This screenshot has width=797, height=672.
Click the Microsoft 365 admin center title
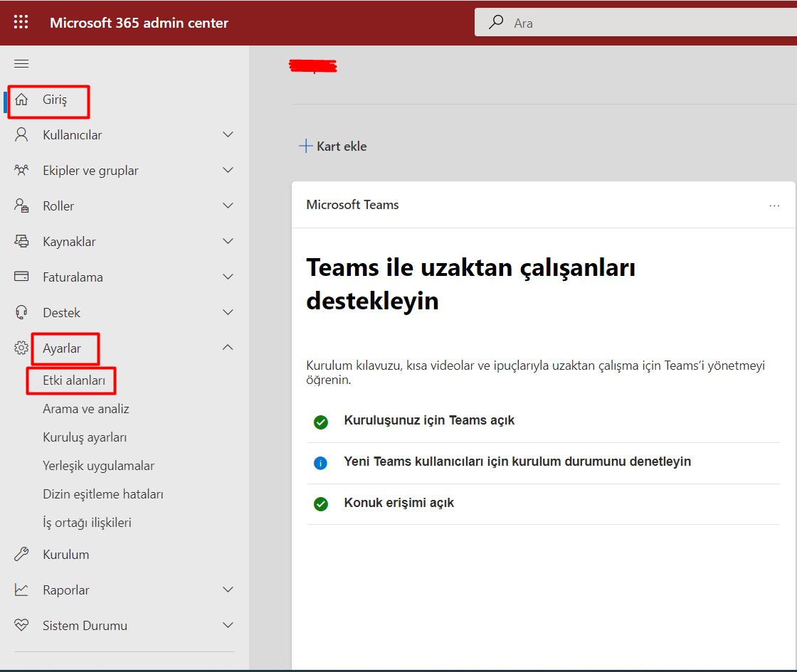pos(139,23)
